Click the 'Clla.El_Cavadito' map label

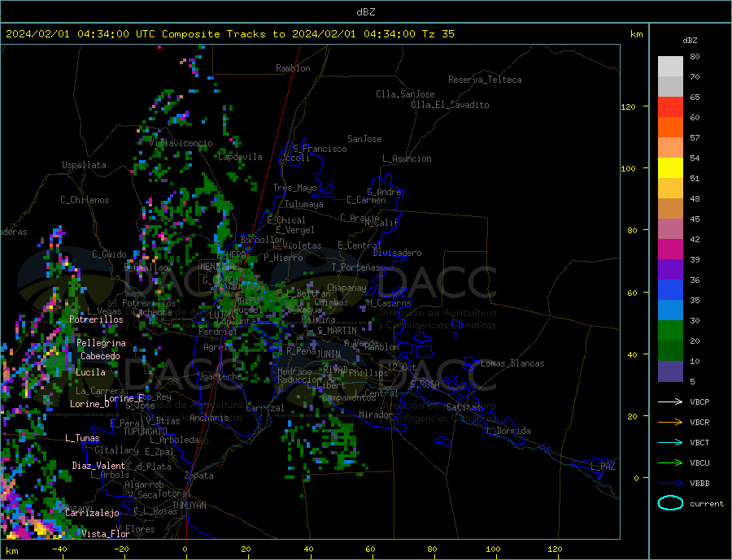coord(450,105)
